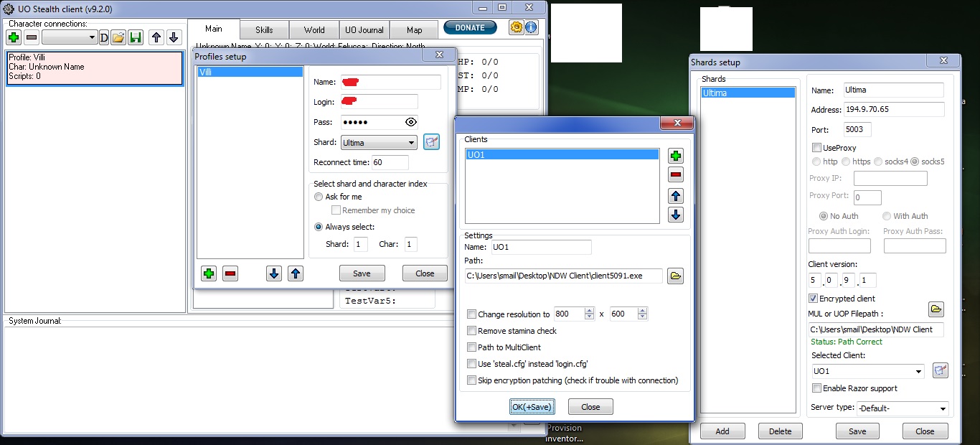Move profile down with blue arrow
The image size is (980, 445).
point(273,273)
